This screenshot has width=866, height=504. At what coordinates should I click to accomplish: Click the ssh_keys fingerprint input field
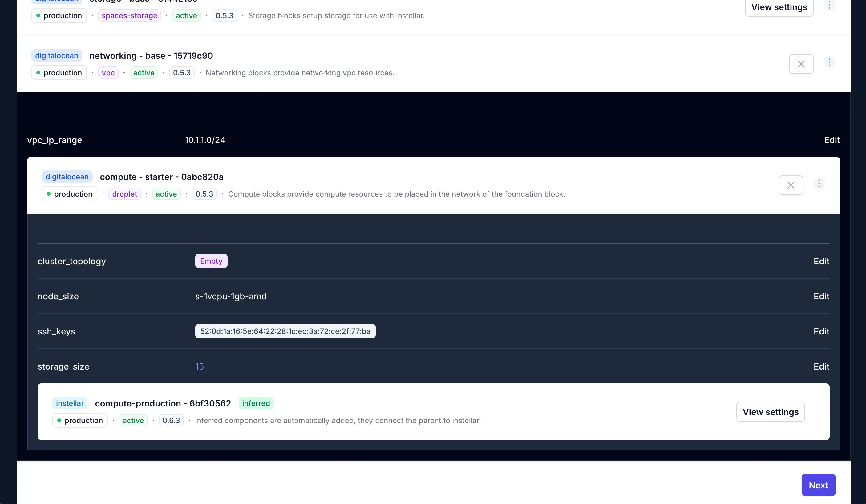pyautogui.click(x=285, y=330)
